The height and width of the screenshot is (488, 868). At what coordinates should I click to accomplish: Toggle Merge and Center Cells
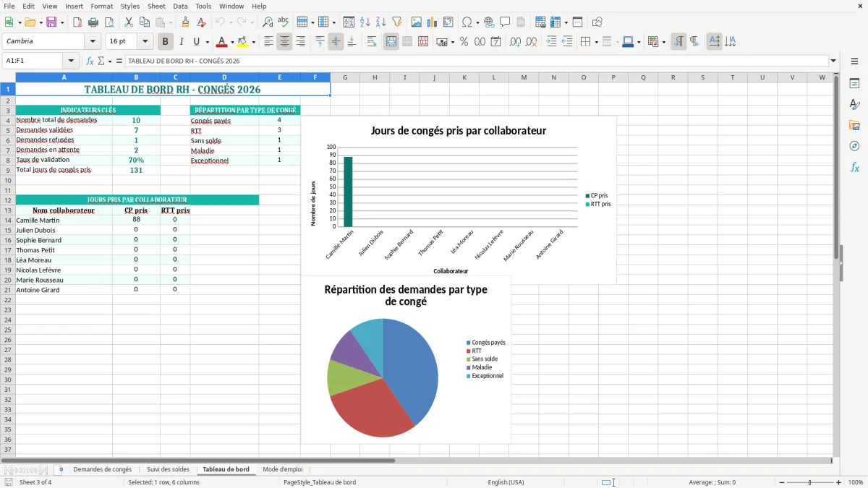(x=391, y=42)
